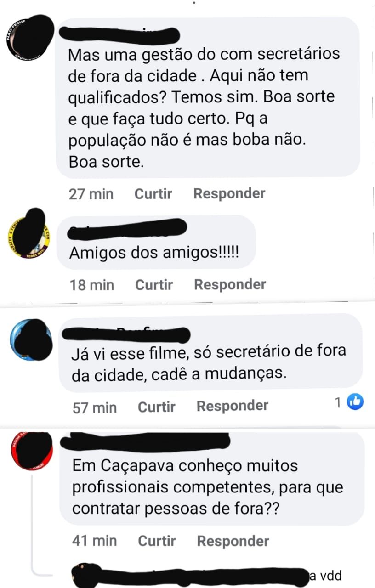This screenshot has width=375, height=588.
Task: Click the '57 min' timestamp
Action: pyautogui.click(x=95, y=407)
